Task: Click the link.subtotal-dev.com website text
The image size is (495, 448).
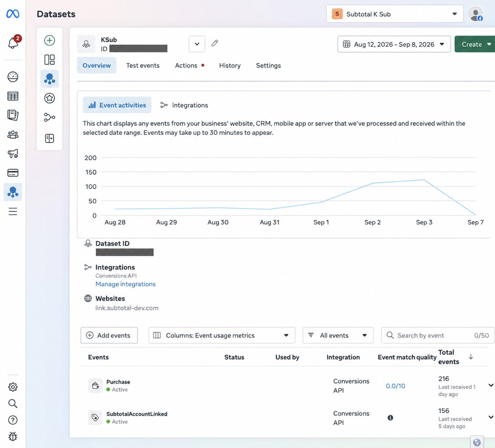Action: pyautogui.click(x=127, y=308)
